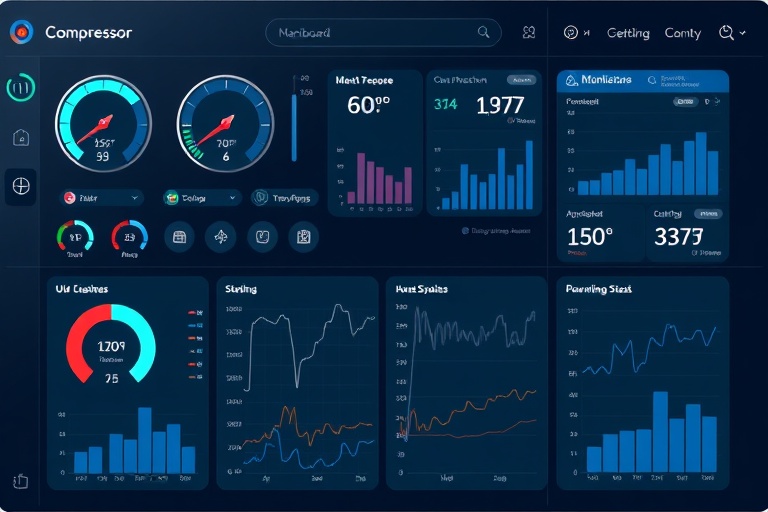Screen dimensions: 768x512
Task: Click the pill button with spiral icon
Action: (x=284, y=198)
